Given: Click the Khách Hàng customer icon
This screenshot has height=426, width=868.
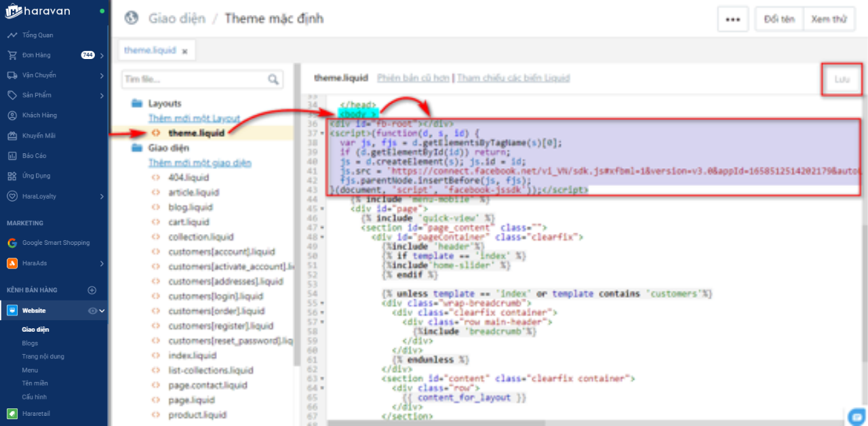Looking at the screenshot, I should pyautogui.click(x=12, y=115).
